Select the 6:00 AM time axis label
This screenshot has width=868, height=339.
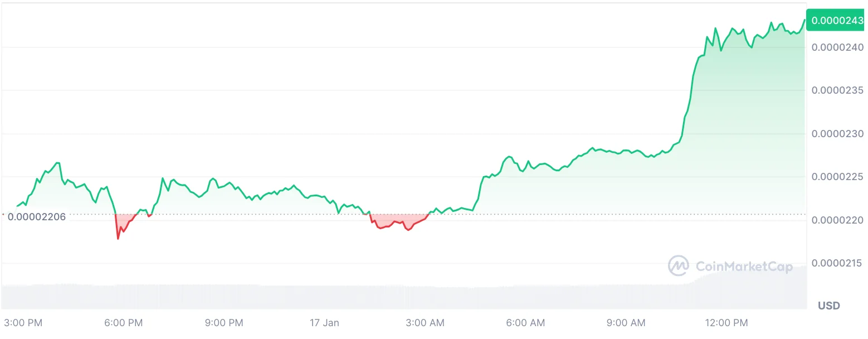[x=525, y=323]
